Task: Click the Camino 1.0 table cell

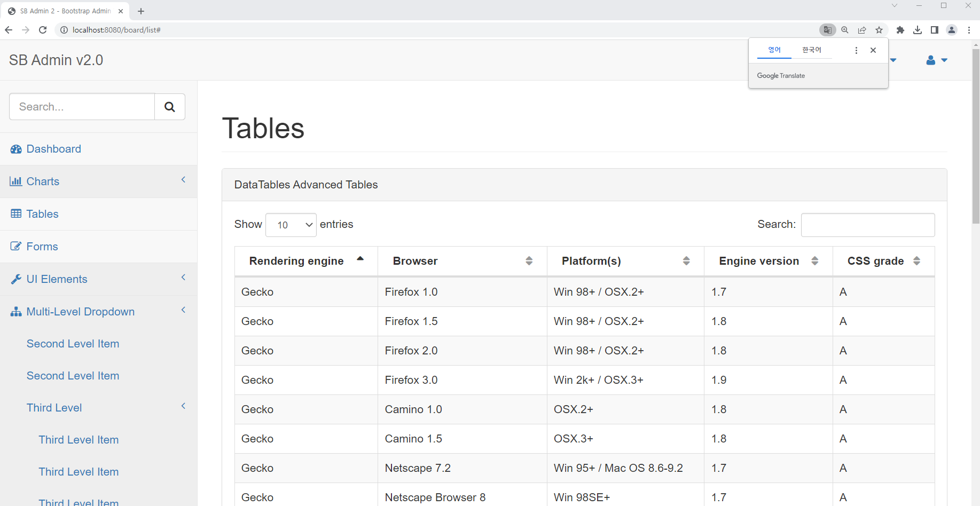Action: coord(462,409)
